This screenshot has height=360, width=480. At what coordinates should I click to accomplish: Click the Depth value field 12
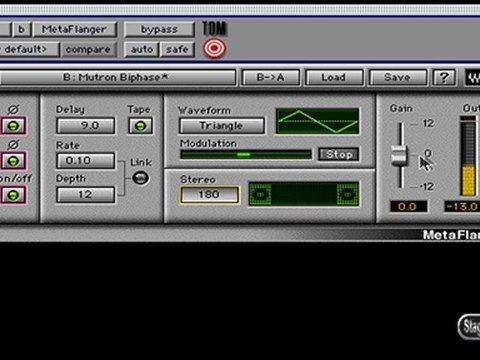point(86,195)
